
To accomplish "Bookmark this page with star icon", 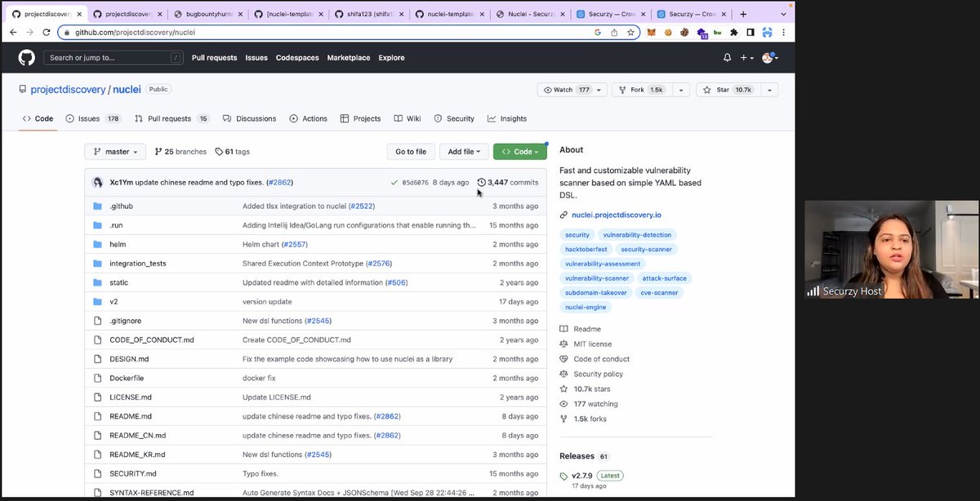I will (630, 32).
